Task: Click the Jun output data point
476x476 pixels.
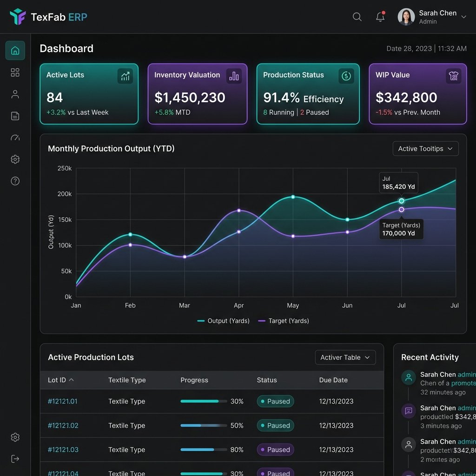Action: point(347,219)
